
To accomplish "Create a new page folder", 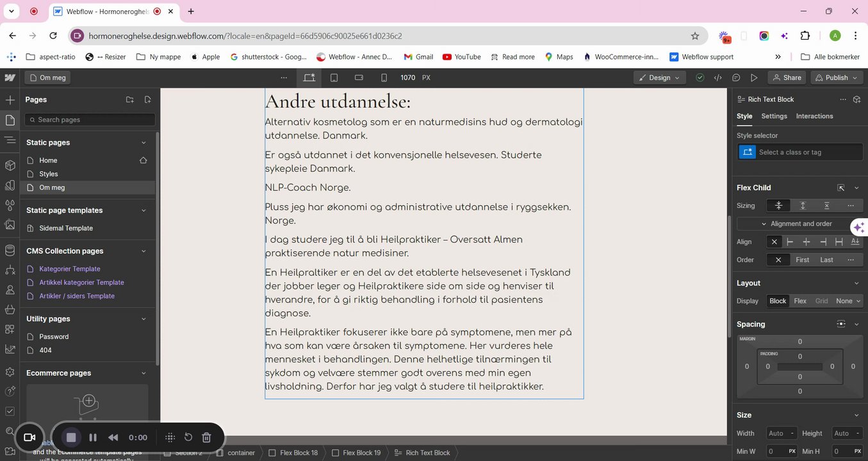I will [130, 100].
